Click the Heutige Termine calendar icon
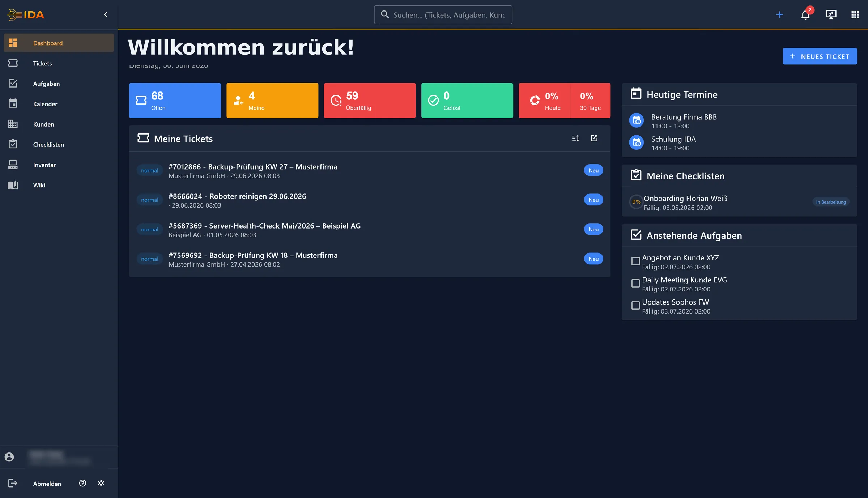The height and width of the screenshot is (498, 868). point(636,94)
